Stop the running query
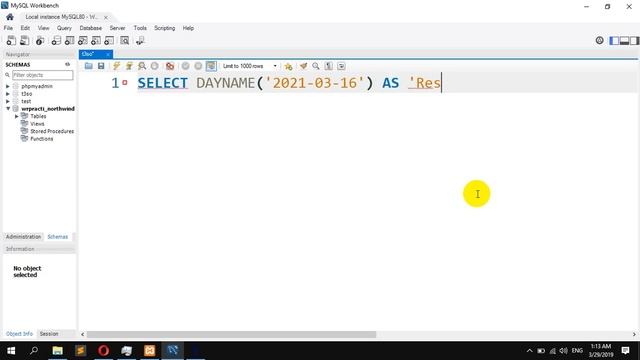Screen dimensions: 640x360 (154, 66)
